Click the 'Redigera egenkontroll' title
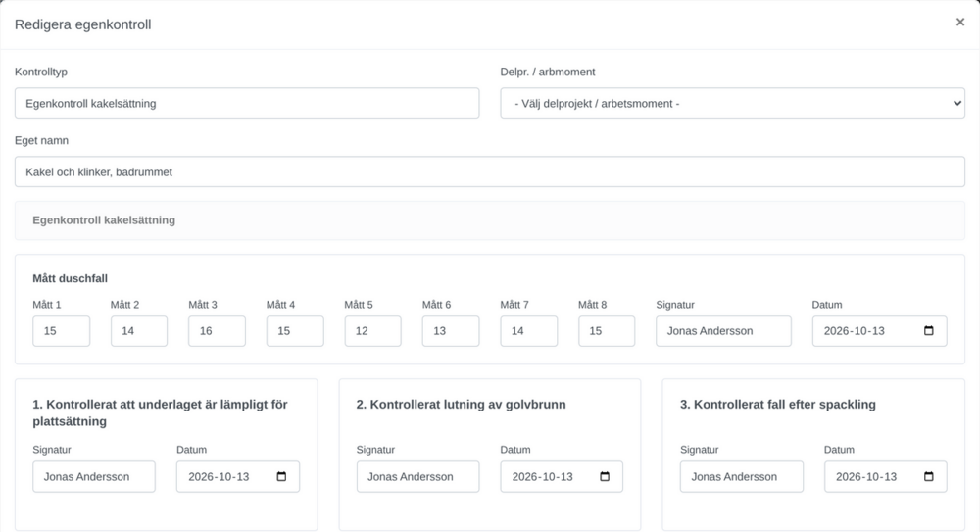This screenshot has height=532, width=980. 82,24
